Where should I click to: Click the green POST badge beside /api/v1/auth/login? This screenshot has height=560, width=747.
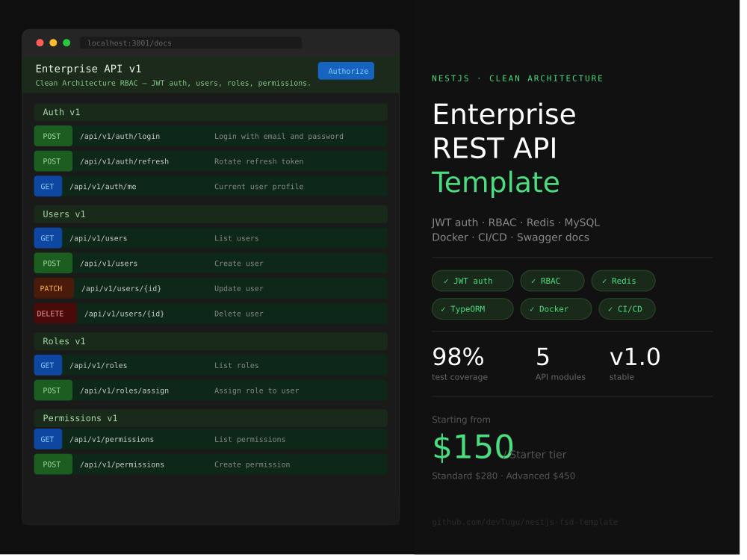pos(54,137)
